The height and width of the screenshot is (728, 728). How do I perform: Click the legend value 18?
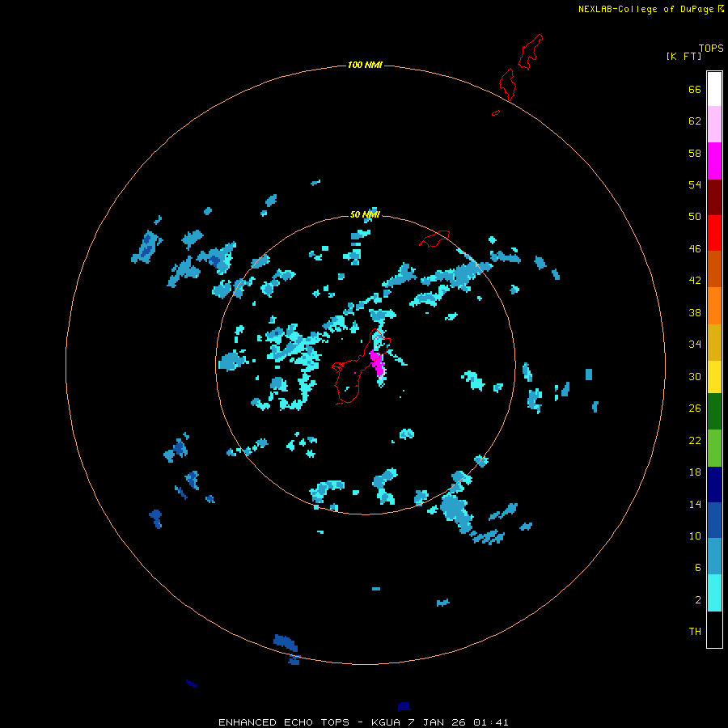[x=695, y=472]
